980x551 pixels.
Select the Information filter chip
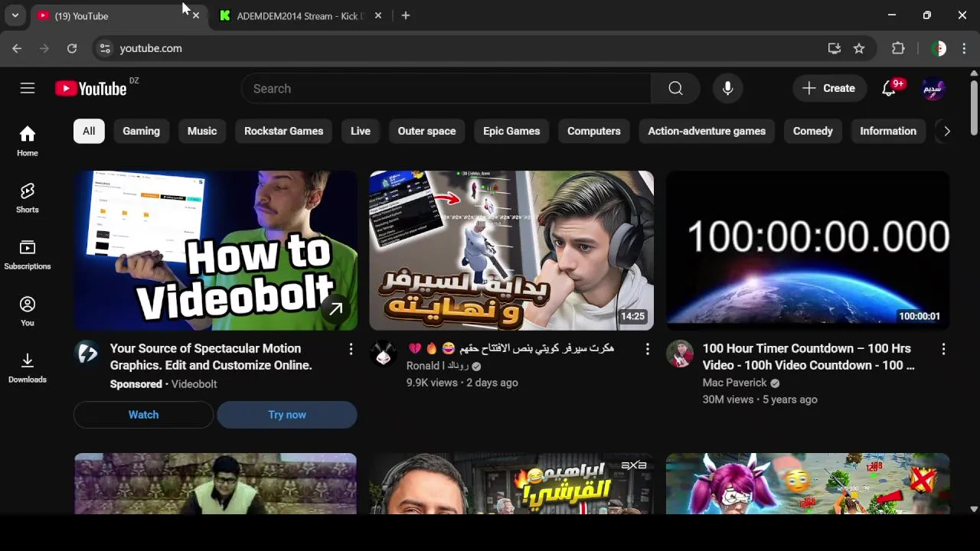(x=888, y=131)
